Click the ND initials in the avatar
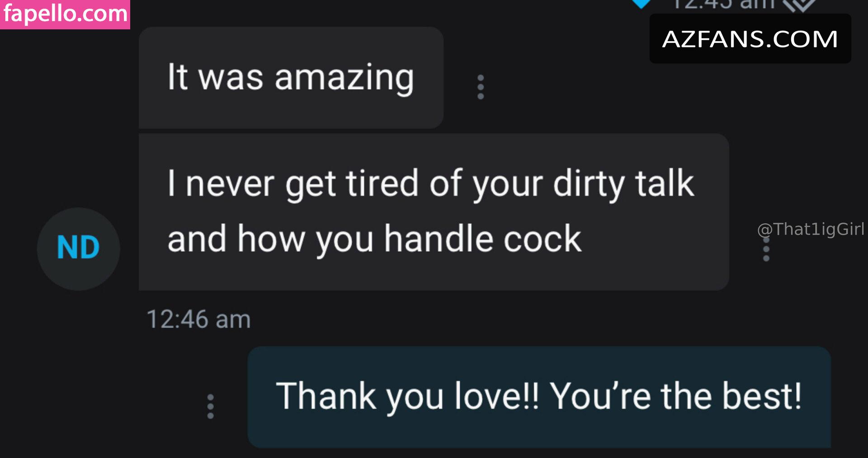Image resolution: width=868 pixels, height=458 pixels. (78, 248)
